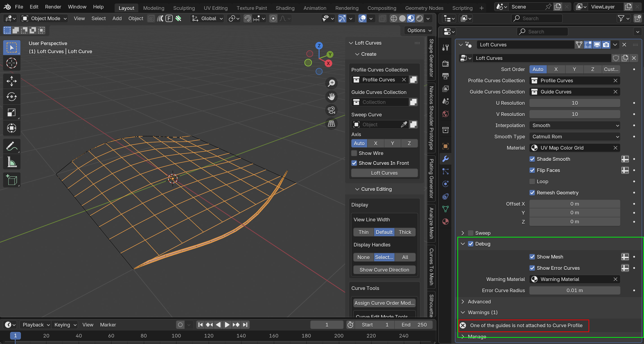Open the Material properties tab

pyautogui.click(x=446, y=222)
